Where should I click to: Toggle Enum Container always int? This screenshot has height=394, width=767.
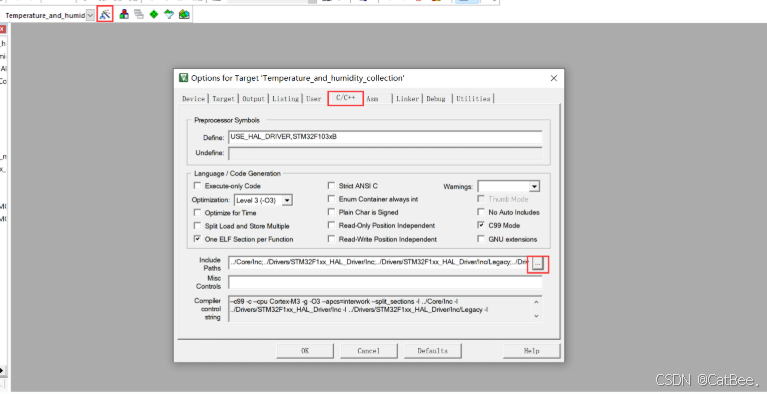point(332,199)
